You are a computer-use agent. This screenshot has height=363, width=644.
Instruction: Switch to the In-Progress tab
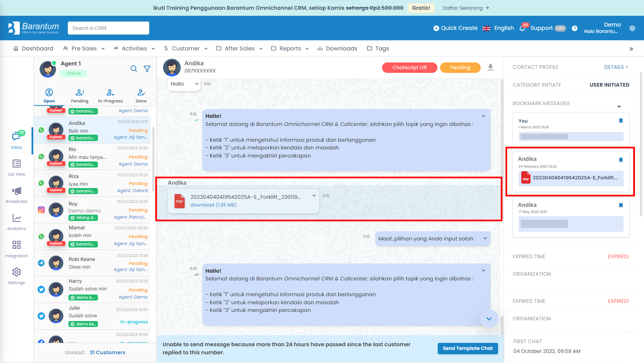110,96
